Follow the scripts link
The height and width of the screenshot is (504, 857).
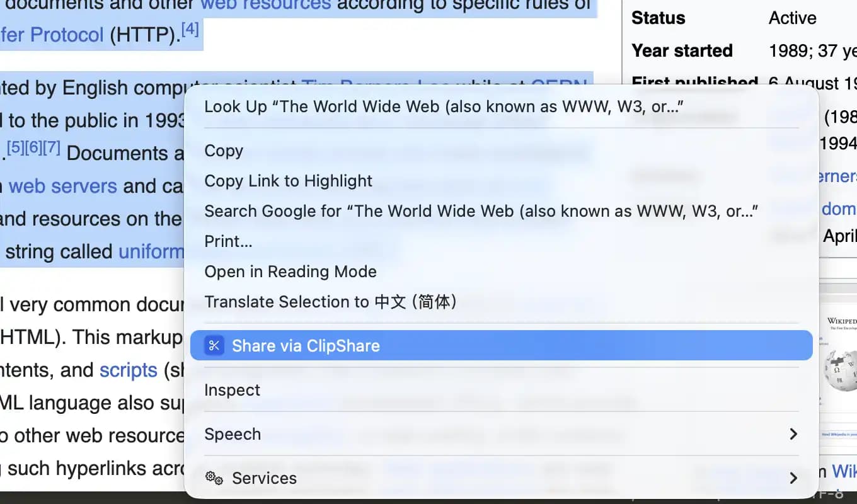[129, 370]
